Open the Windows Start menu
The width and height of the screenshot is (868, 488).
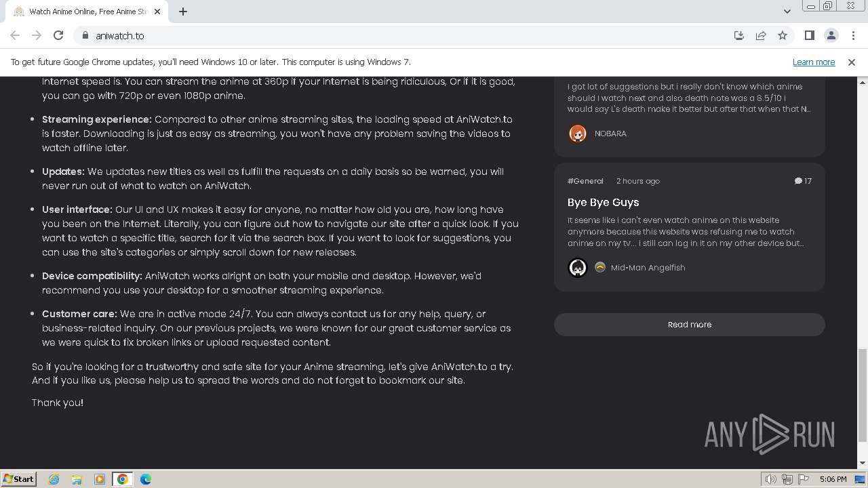[18, 479]
